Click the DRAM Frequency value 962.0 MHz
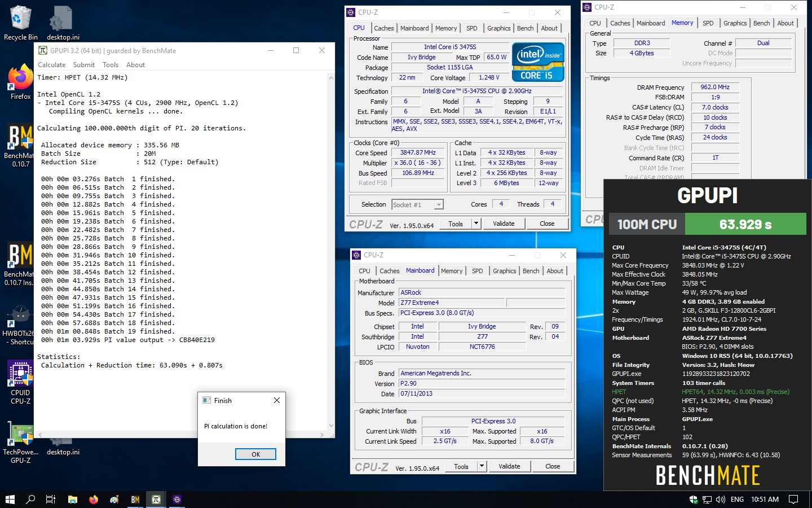The image size is (812, 508). tap(715, 87)
